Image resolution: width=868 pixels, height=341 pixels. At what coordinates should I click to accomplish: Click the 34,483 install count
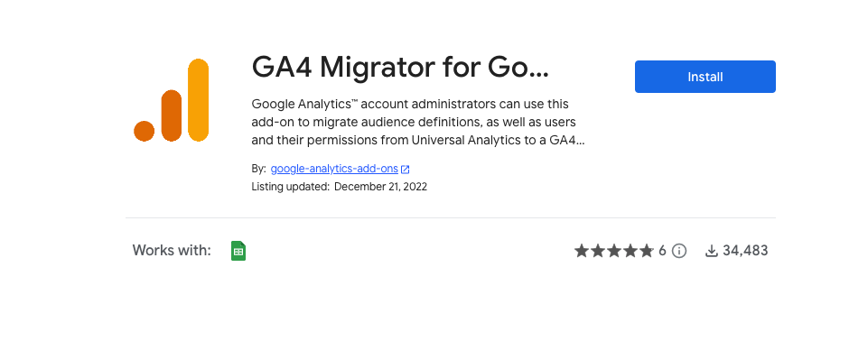(x=745, y=251)
